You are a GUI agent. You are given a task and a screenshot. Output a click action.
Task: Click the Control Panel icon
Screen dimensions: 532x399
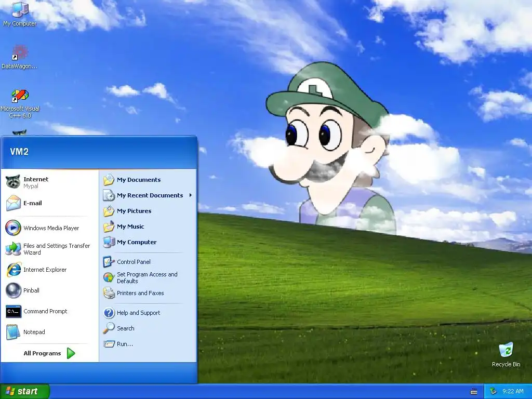pos(109,262)
